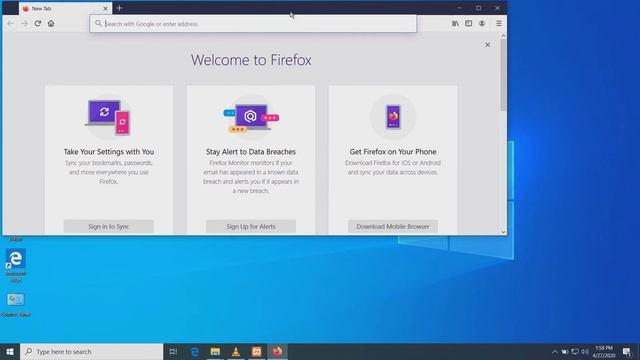
Task: Click the scrollbar up arrow
Action: 503,36
